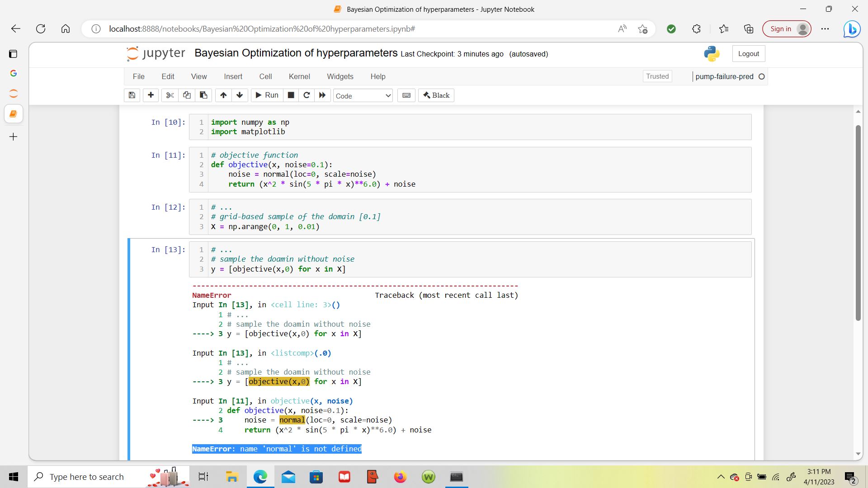Open the command palette keyboard icon
The width and height of the screenshot is (868, 488).
click(x=406, y=95)
